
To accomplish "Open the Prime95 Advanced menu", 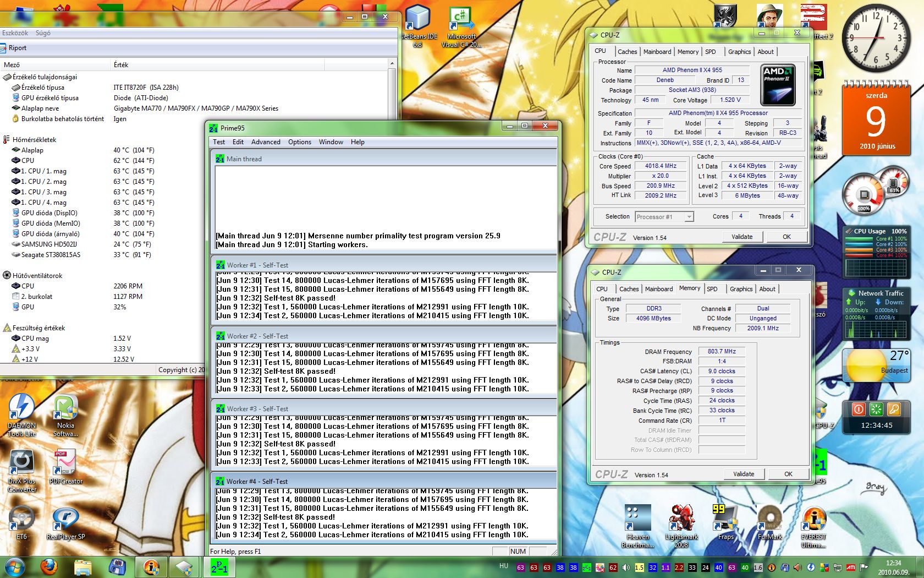I will (x=266, y=142).
